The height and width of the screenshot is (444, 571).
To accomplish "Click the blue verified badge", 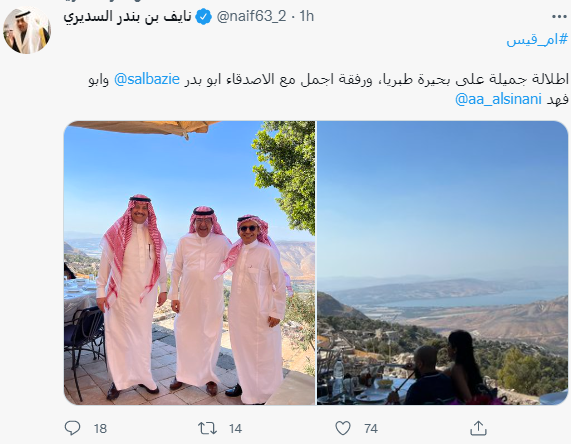I will (x=204, y=17).
